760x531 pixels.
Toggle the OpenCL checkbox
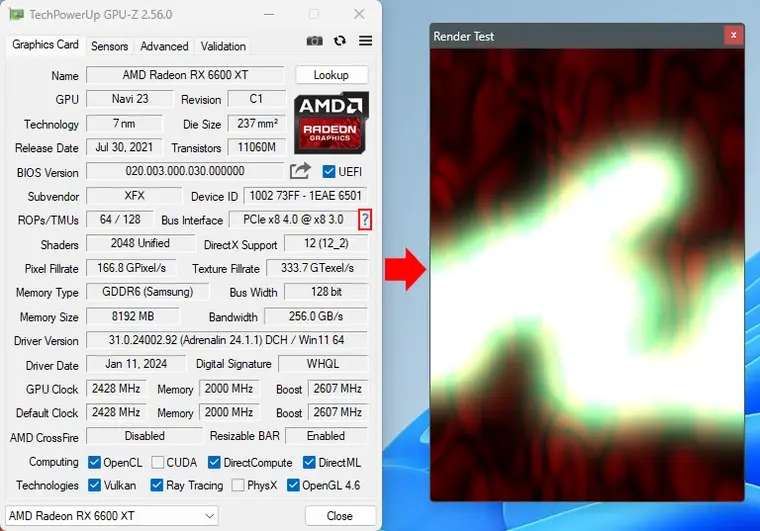[95, 462]
